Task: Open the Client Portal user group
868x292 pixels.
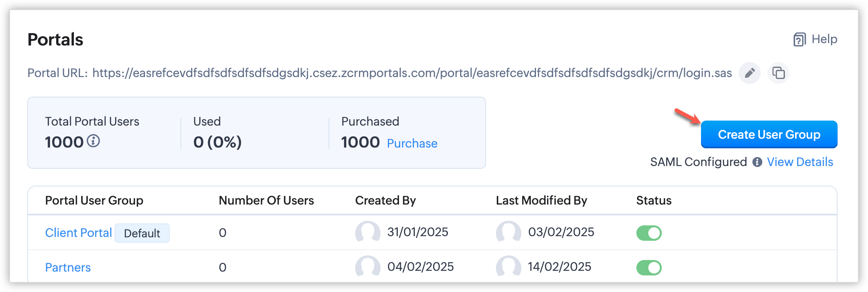Action: [78, 233]
